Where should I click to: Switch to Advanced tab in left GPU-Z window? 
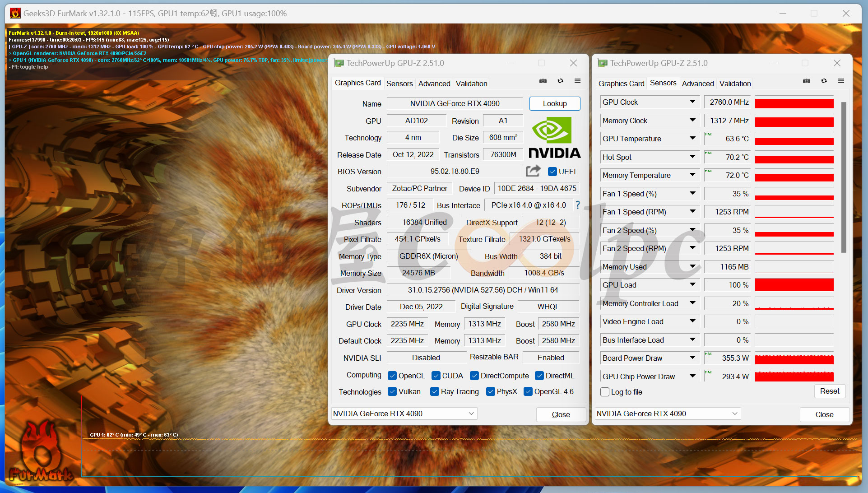[x=434, y=84]
